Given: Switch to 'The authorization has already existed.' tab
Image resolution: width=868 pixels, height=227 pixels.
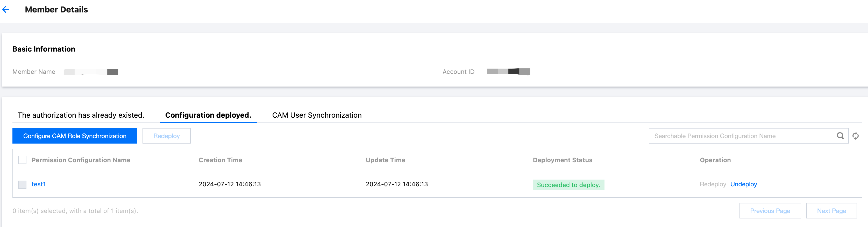Looking at the screenshot, I should coord(81,115).
